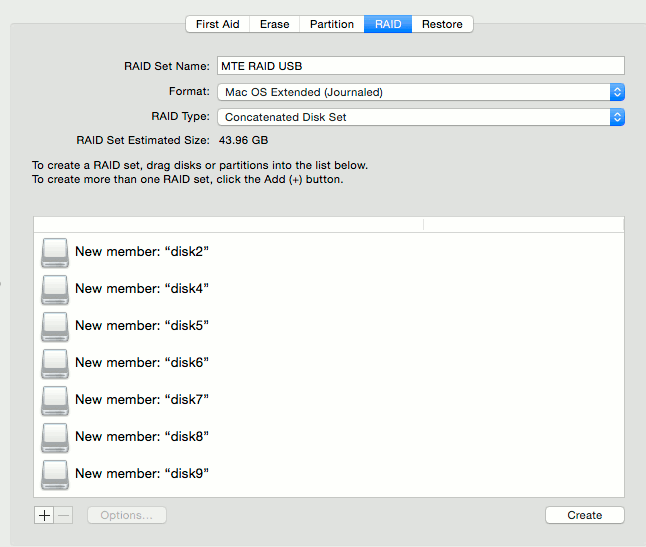This screenshot has width=646, height=547.
Task: Open the Format dropdown menu
Action: [x=420, y=92]
